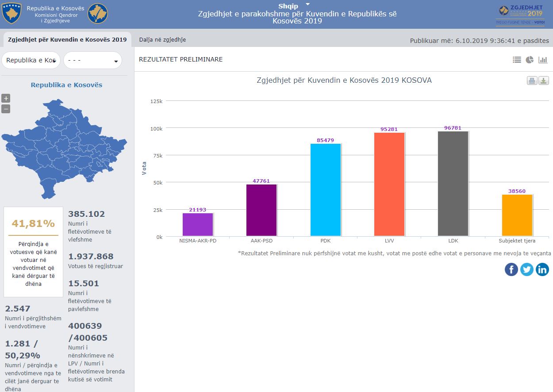Screen dimensions: 553x392
Task: Share results on Facebook
Action: pyautogui.click(x=511, y=269)
